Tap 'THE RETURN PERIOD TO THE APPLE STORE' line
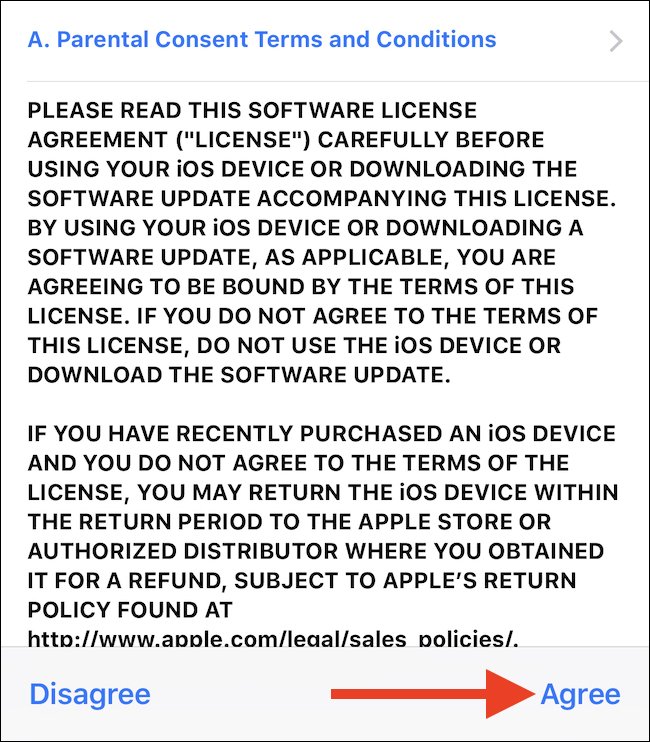650x742 pixels. (x=290, y=521)
